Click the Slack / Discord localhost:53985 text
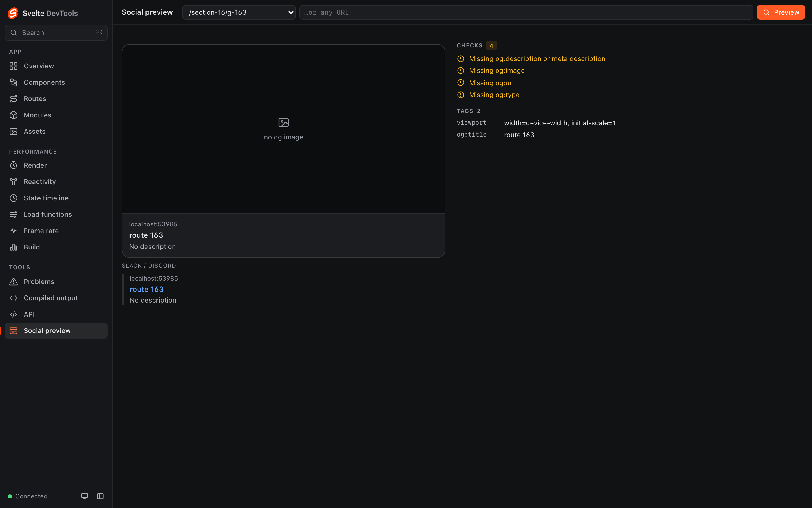812x508 pixels. 154,279
